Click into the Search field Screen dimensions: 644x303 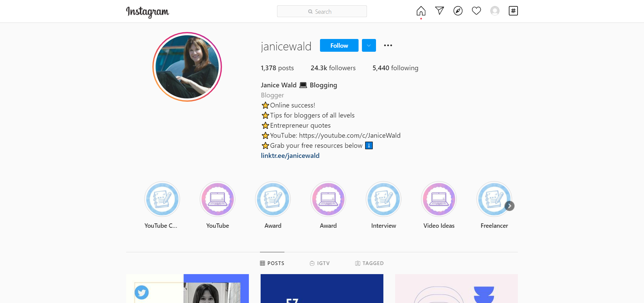pyautogui.click(x=322, y=11)
